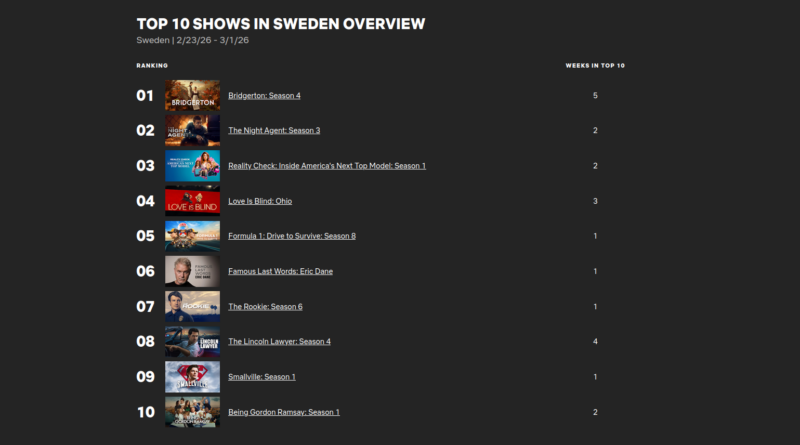Screen dimensions: 800x445
Task: Open Being Gordon Ramsay: Season 1 link
Action: [x=284, y=412]
